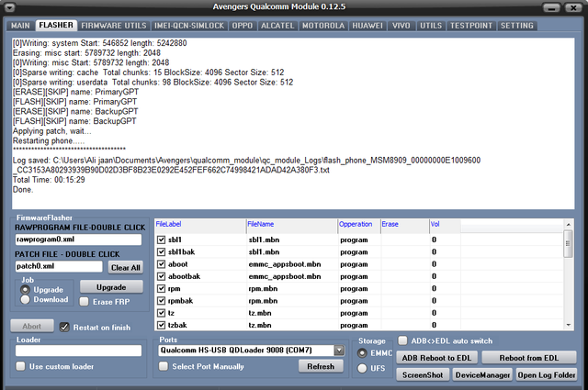
Task: Uncheck the rpm partition checkbox
Action: pos(162,288)
